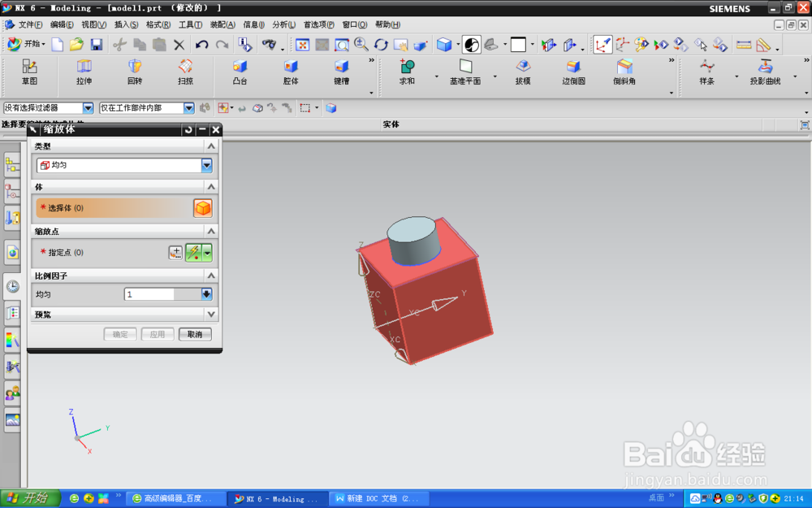The image size is (812, 508).
Task: Open the 视图(V) menu
Action: pyautogui.click(x=93, y=24)
